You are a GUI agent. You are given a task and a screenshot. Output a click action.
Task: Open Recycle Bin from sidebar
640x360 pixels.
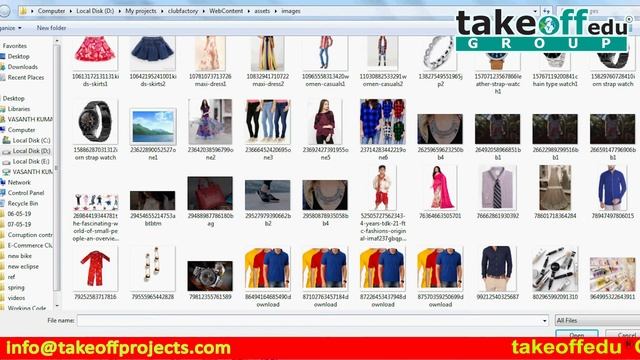[23, 203]
